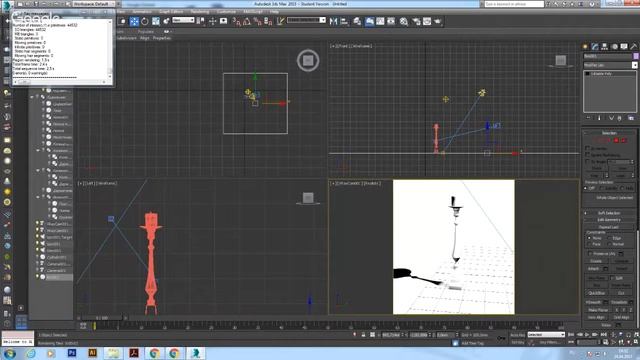The width and height of the screenshot is (640, 360).
Task: Enable the Ignore Backfacing checkbox
Action: tap(587, 155)
